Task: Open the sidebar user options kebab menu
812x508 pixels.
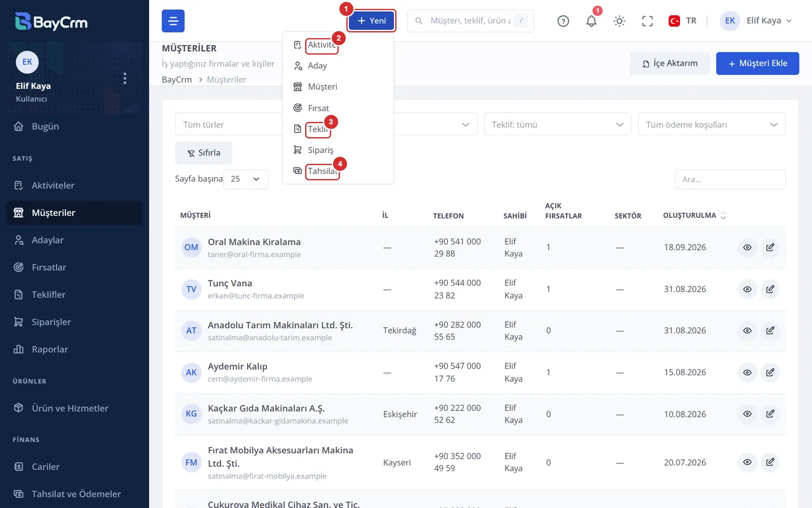Action: pos(125,78)
